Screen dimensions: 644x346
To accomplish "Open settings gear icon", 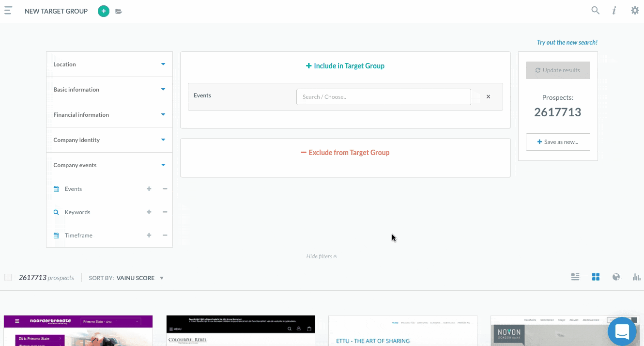I will click(634, 11).
